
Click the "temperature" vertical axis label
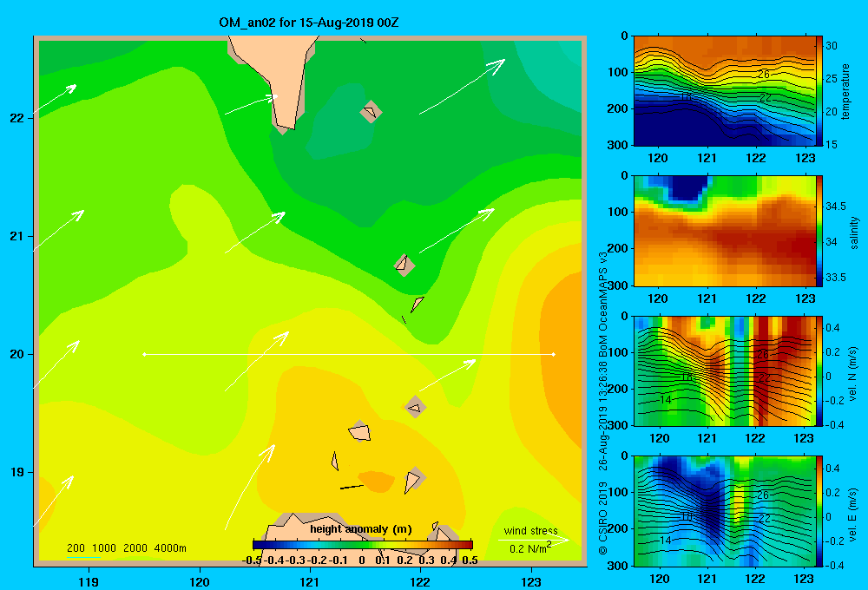click(x=845, y=91)
